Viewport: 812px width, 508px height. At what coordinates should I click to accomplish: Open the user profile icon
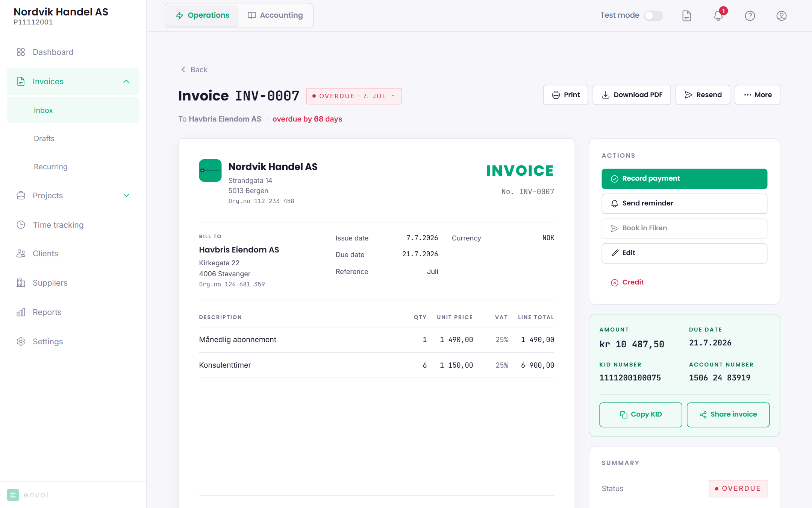pyautogui.click(x=782, y=16)
